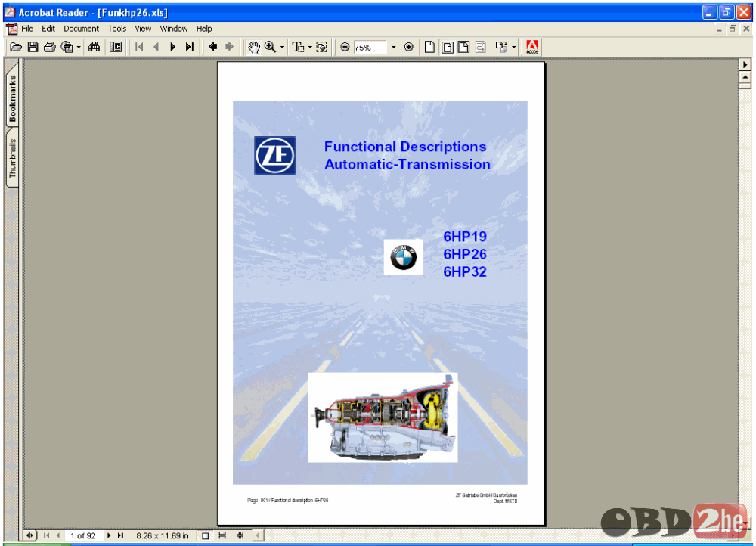Click the horizontal scrollbar left arrow
The image size is (756, 546).
click(258, 535)
